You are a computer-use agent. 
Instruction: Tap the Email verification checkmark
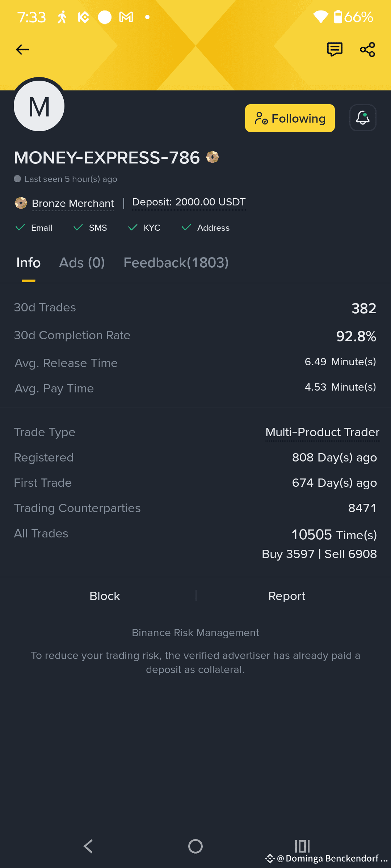20,227
